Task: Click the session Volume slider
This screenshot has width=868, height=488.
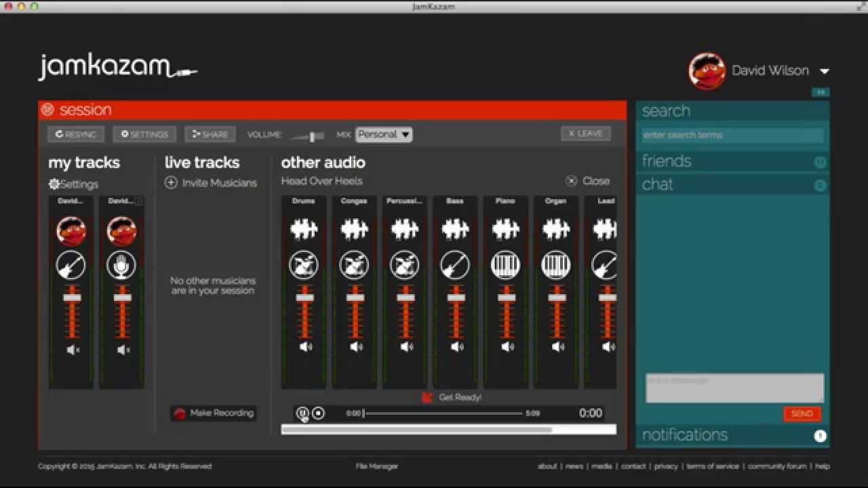Action: tap(306, 136)
